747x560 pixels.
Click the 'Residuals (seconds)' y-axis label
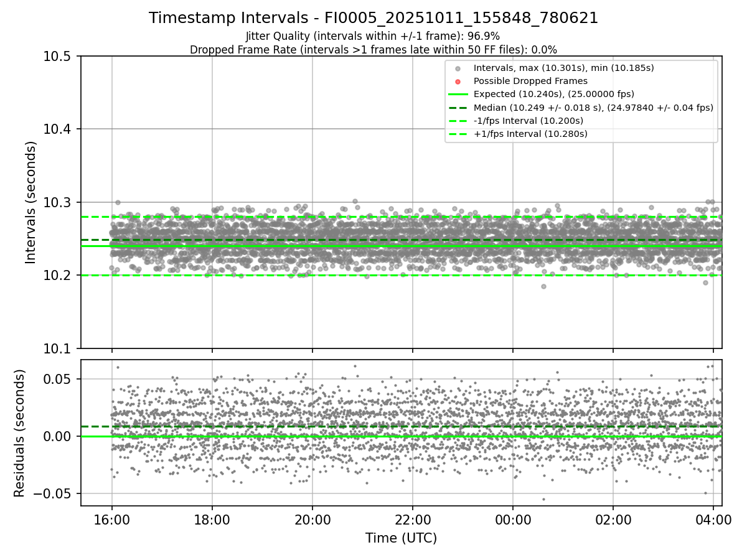pyautogui.click(x=19, y=433)
